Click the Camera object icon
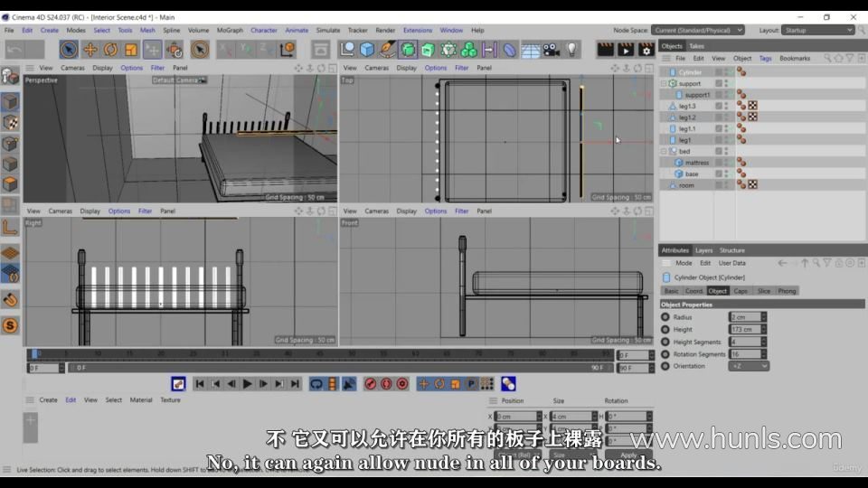Image resolution: width=868 pixels, height=488 pixels. 552,50
